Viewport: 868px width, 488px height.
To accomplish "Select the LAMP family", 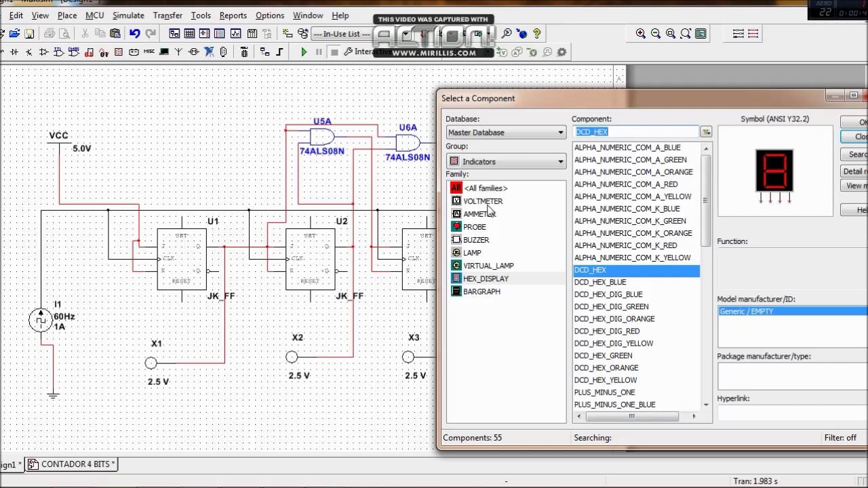I will point(472,252).
